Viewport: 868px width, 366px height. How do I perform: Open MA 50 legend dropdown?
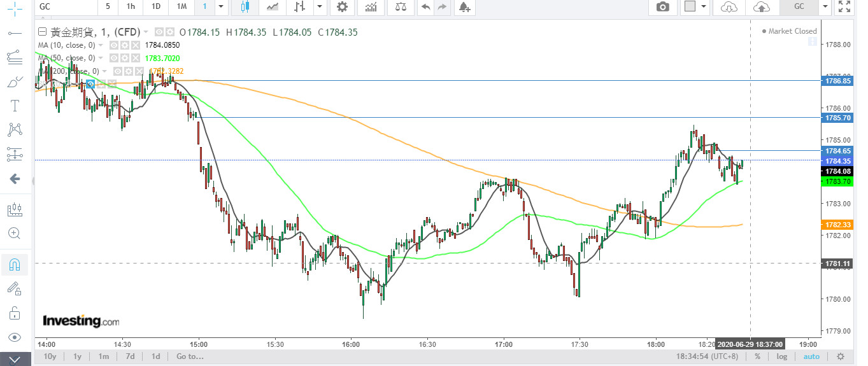click(x=101, y=58)
